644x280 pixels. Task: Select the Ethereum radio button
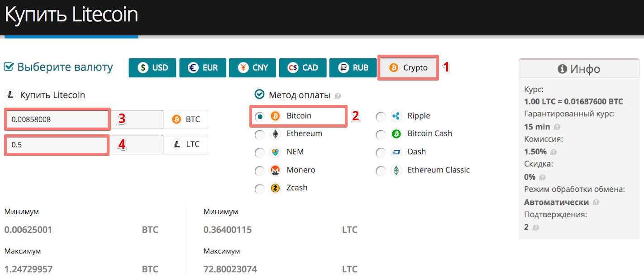(260, 135)
